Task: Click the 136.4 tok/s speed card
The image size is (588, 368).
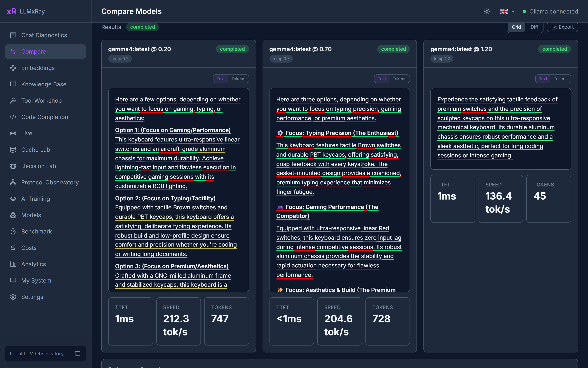Action: (501, 199)
